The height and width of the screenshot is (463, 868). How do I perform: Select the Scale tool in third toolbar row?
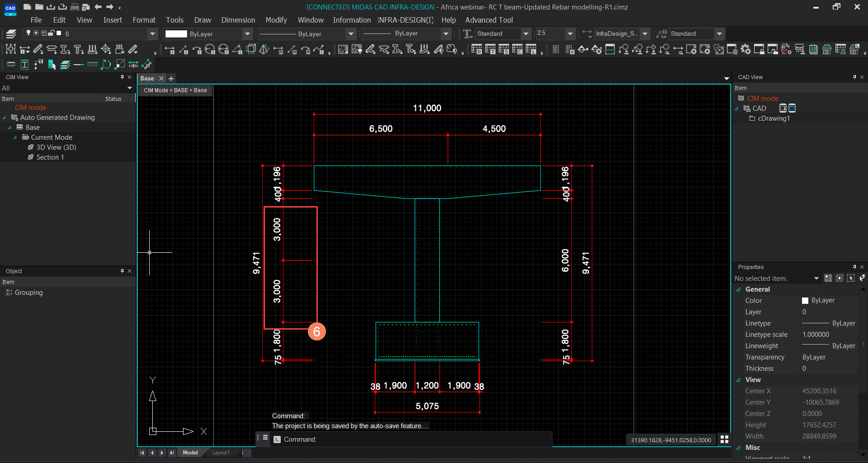(x=120, y=65)
